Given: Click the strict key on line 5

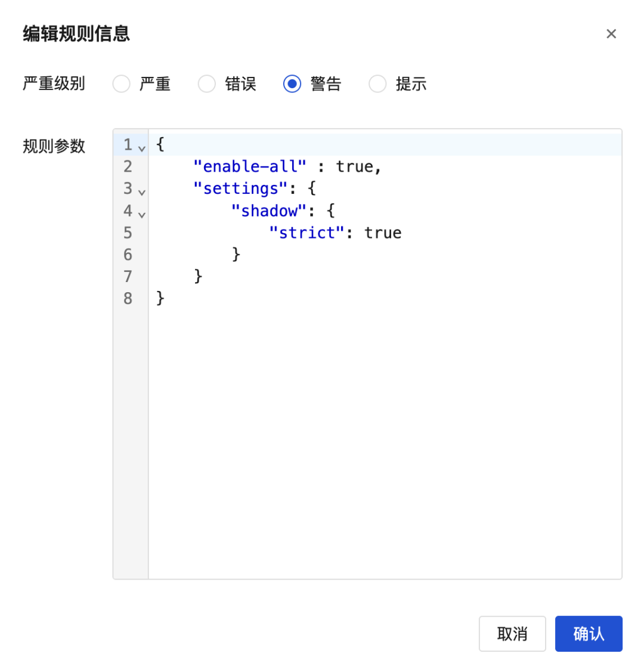Looking at the screenshot, I should point(306,233).
